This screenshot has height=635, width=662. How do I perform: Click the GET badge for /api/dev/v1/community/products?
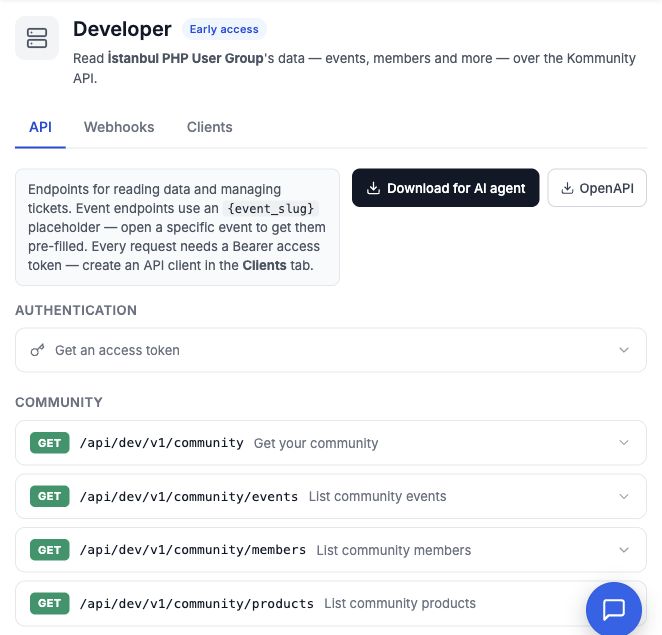point(49,603)
